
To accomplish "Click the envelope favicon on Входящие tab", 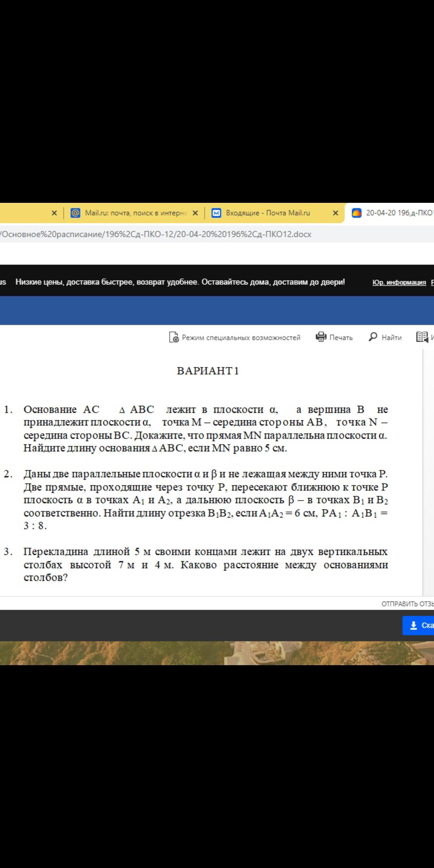I will pos(216,213).
